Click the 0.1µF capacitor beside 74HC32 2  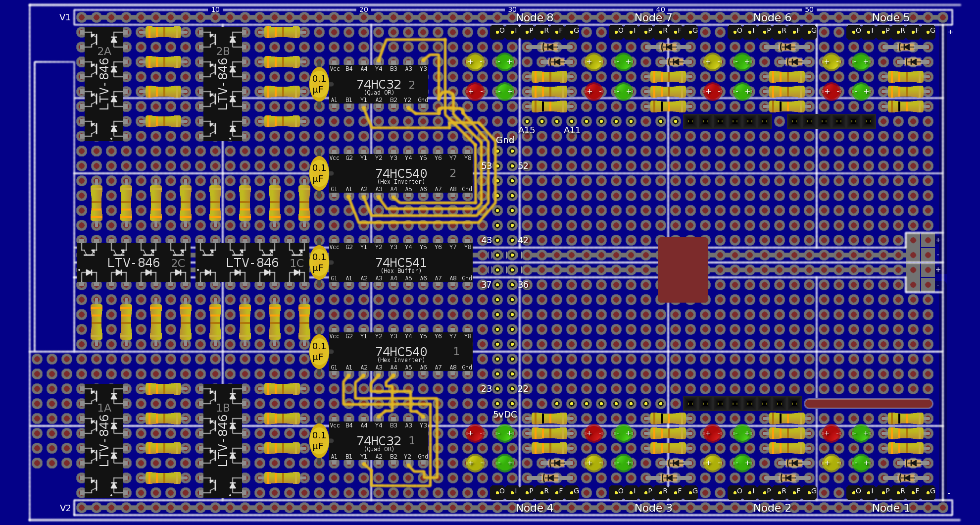click(x=319, y=84)
